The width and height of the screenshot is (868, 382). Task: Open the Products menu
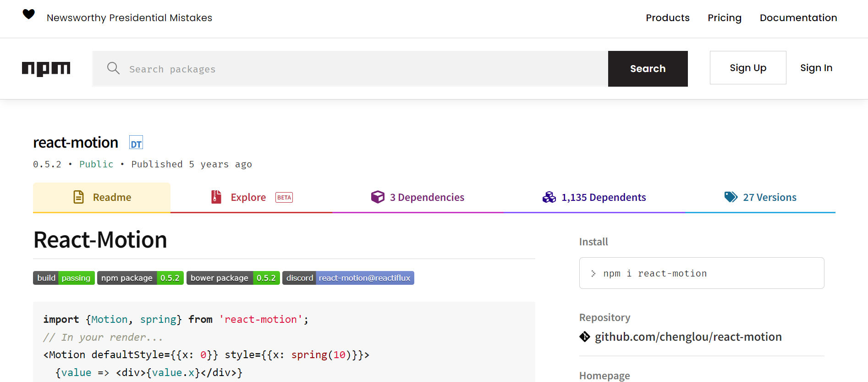coord(667,18)
